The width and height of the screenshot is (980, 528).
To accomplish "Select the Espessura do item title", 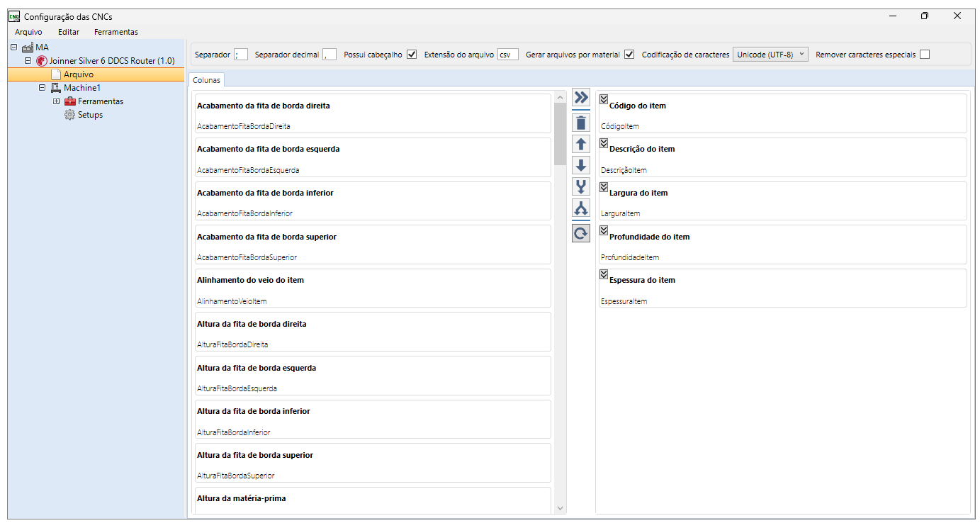I will (642, 280).
